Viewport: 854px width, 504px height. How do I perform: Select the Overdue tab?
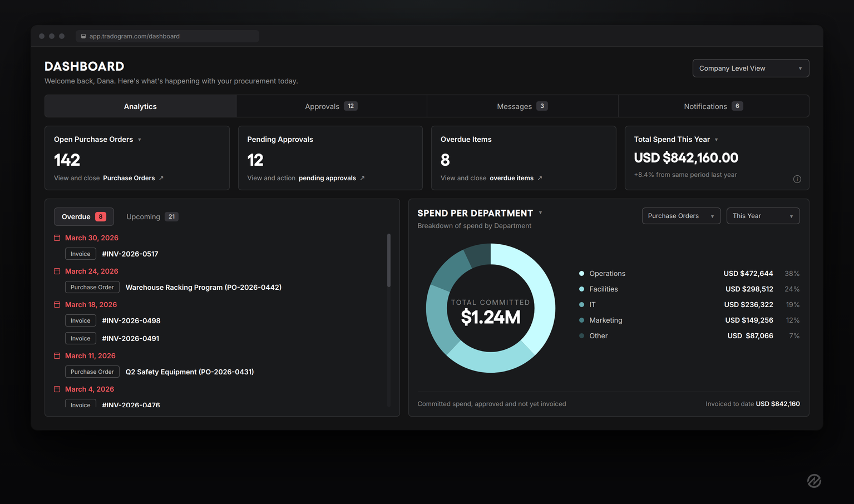(x=84, y=216)
